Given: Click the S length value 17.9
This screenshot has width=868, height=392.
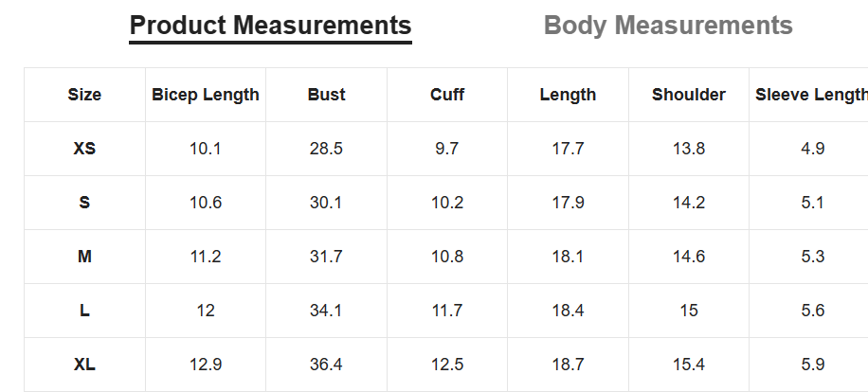Looking at the screenshot, I should coord(568,203).
